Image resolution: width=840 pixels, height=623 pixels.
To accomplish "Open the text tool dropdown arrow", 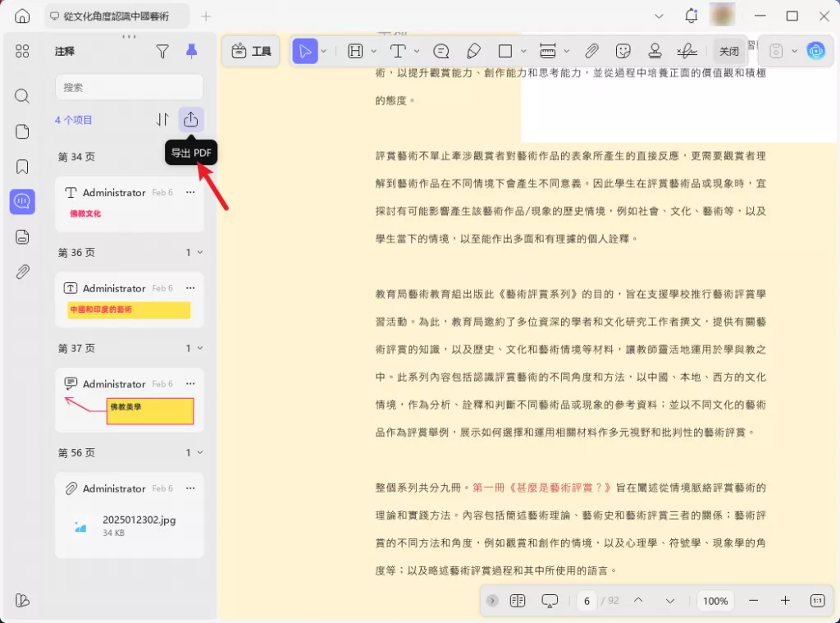I will point(417,51).
